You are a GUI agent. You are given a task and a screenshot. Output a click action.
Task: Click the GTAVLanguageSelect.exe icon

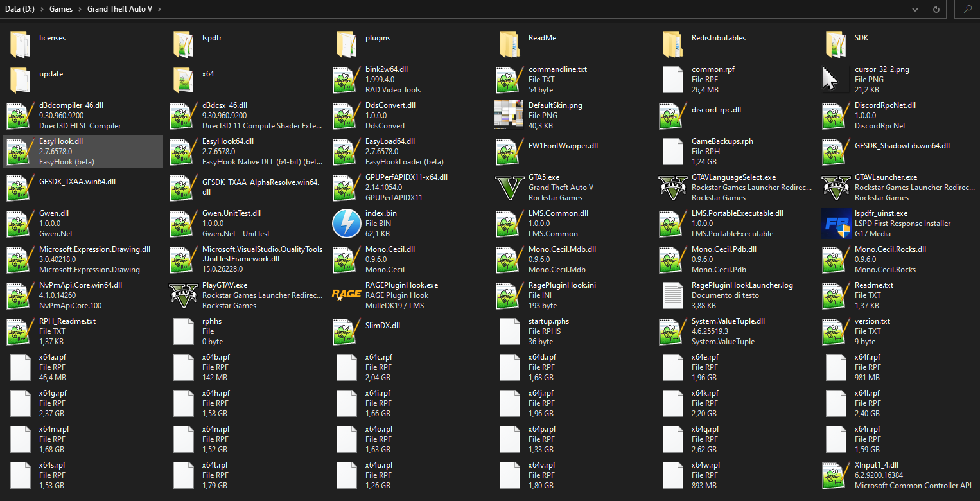672,188
